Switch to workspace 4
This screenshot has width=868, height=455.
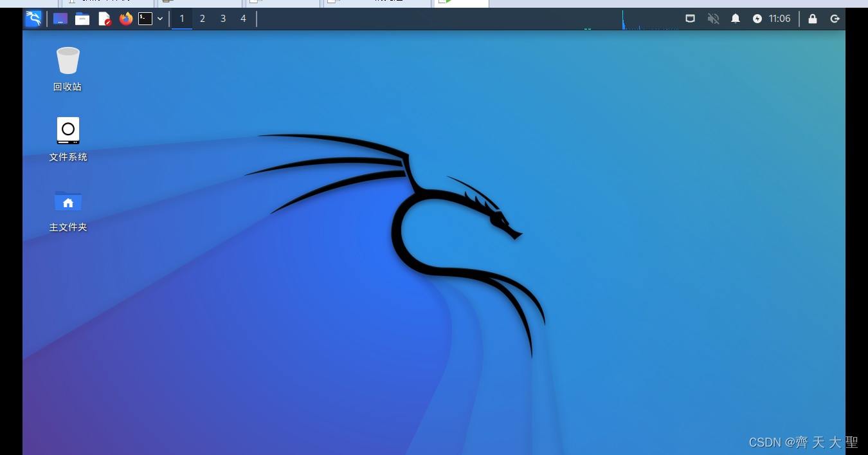[243, 19]
